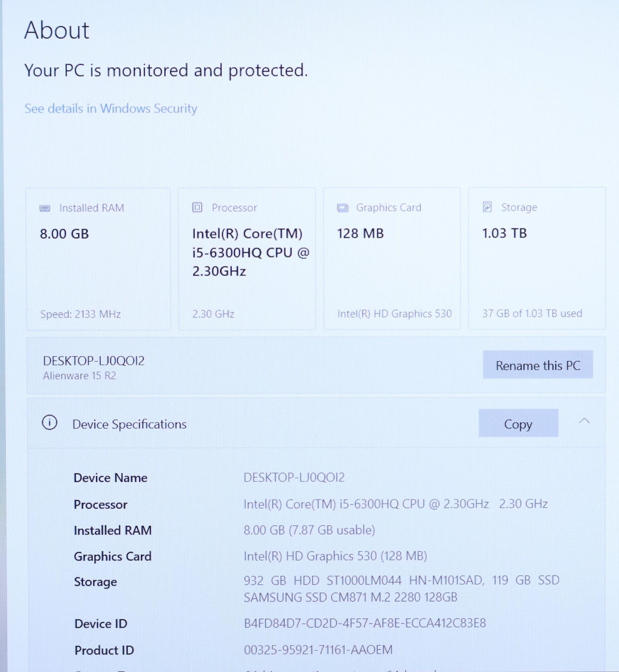
Task: Click the Installed RAM memory icon
Action: pos(45,208)
